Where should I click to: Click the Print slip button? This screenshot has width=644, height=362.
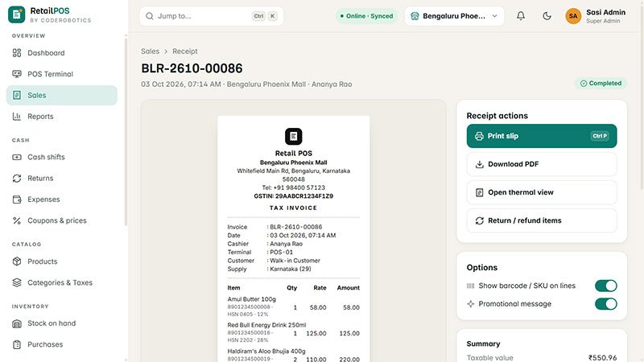(x=542, y=136)
